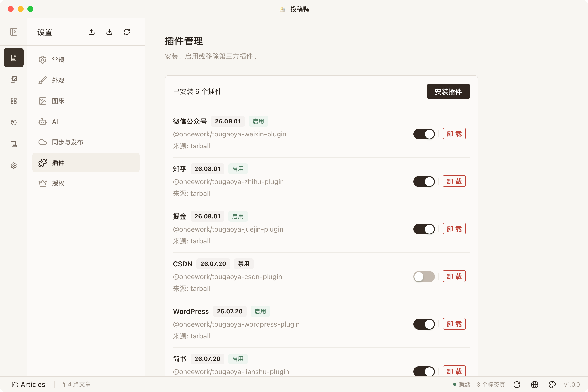
Task: Click the 安装插件 button
Action: pyautogui.click(x=448, y=91)
